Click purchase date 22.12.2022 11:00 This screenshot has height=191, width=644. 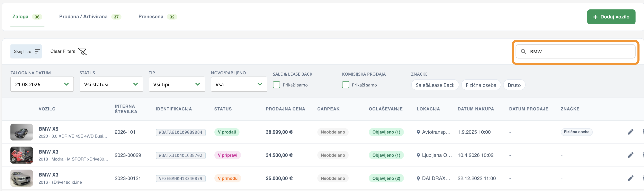(476, 178)
